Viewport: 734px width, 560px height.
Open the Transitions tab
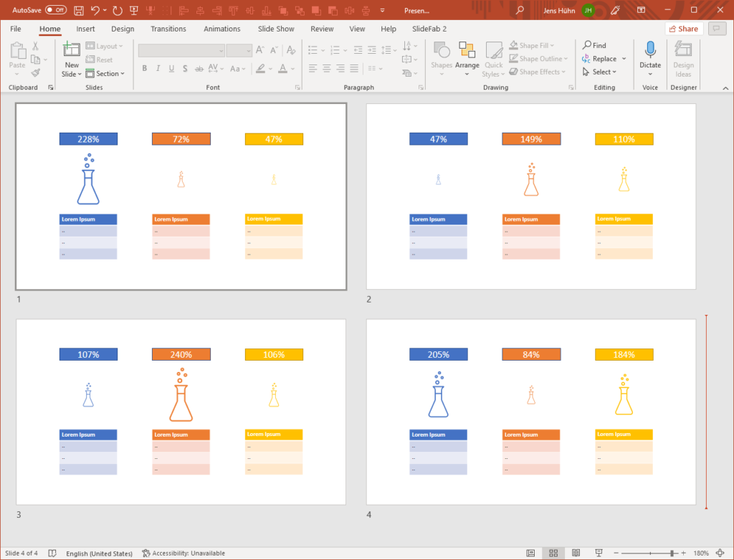coord(168,29)
